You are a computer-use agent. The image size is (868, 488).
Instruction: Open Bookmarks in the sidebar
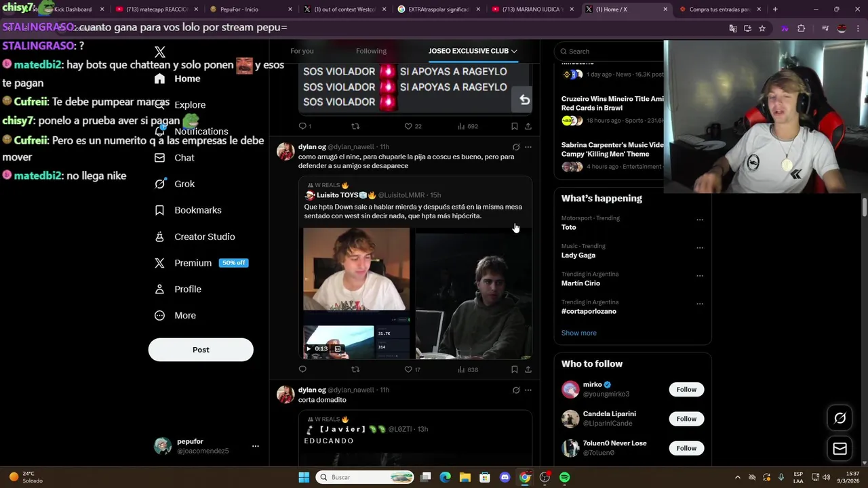coord(188,210)
